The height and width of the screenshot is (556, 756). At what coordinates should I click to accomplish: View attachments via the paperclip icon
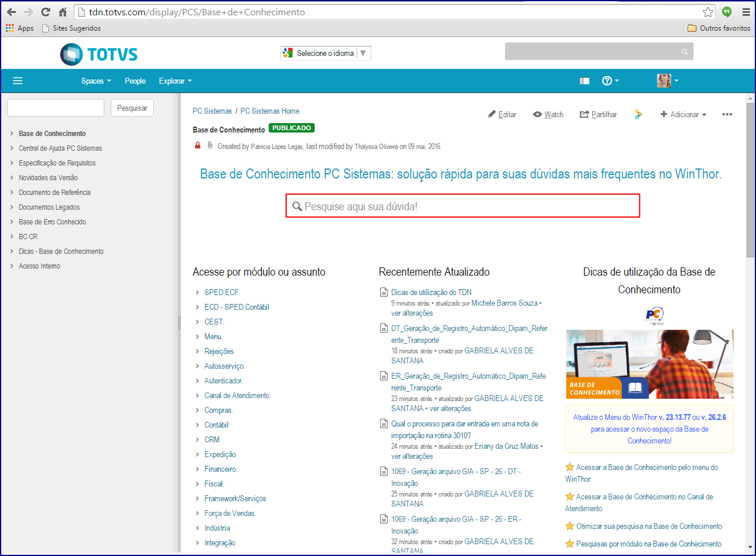click(209, 145)
